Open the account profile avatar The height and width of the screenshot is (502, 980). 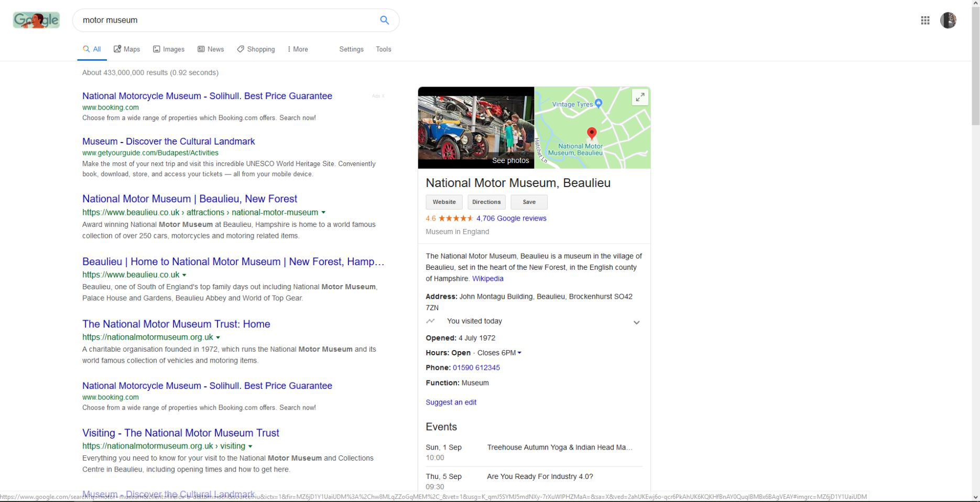tap(948, 20)
